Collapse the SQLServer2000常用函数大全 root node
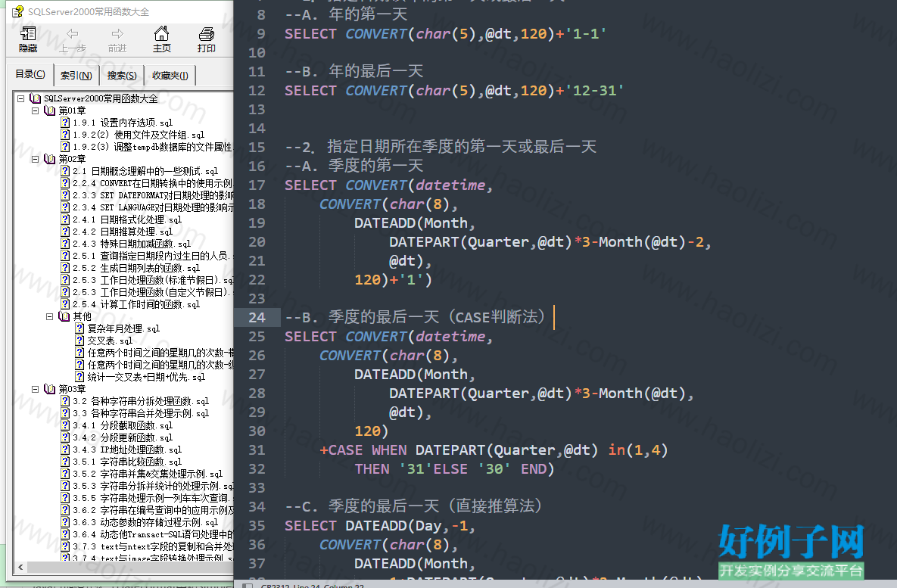The width and height of the screenshot is (897, 588). (x=20, y=98)
